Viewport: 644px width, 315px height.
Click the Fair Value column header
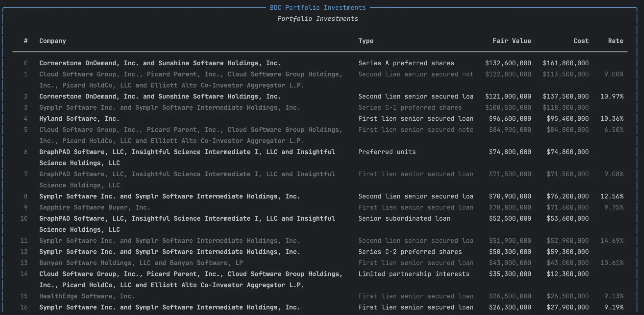(511, 41)
